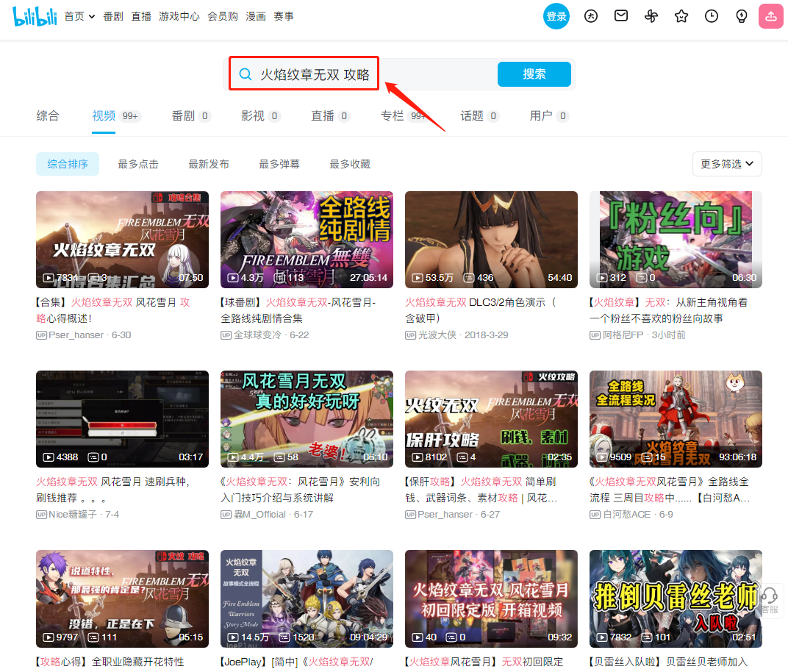The image size is (788, 672).
Task: Expand the 首页 dropdown menu
Action: pyautogui.click(x=80, y=17)
